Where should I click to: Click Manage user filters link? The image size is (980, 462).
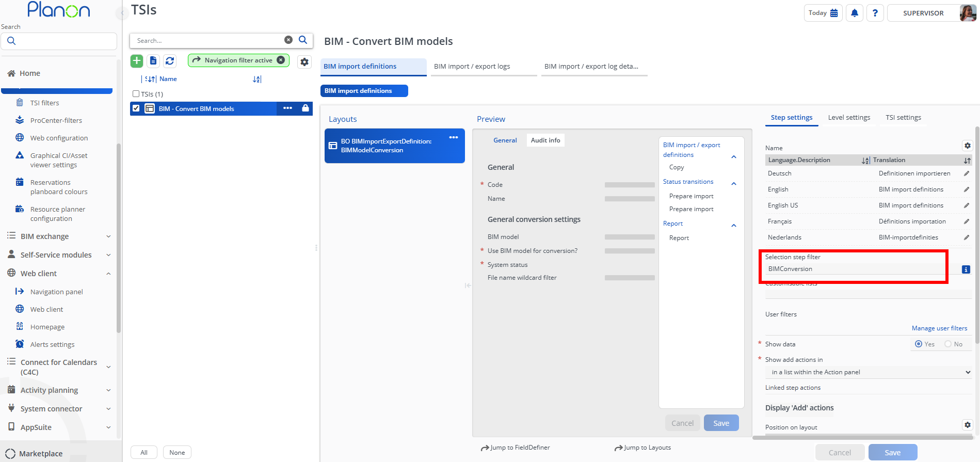pos(939,328)
